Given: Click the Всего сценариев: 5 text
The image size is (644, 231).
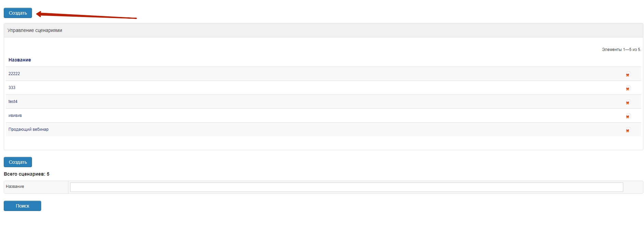Looking at the screenshot, I should pyautogui.click(x=27, y=174).
